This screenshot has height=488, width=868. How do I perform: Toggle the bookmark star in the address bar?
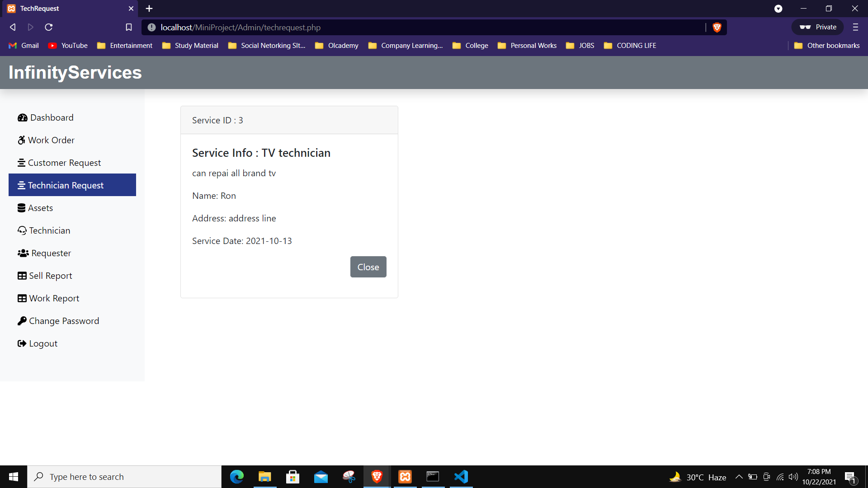[x=129, y=27]
